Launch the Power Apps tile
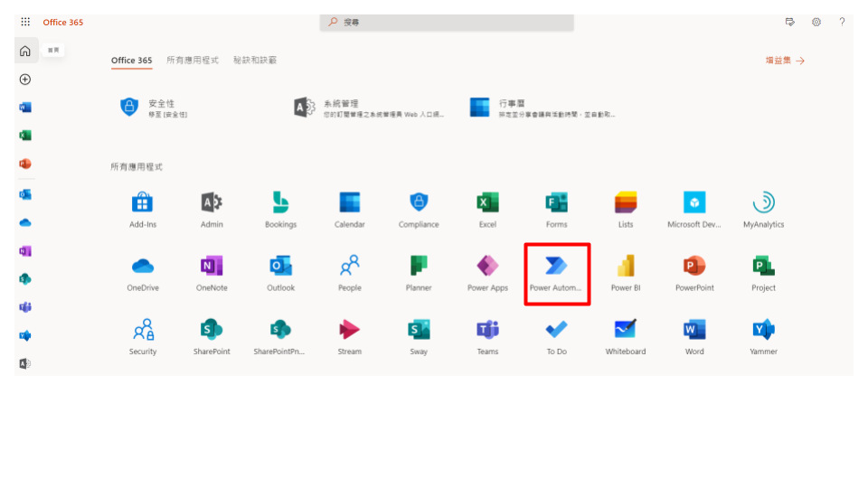 487,274
